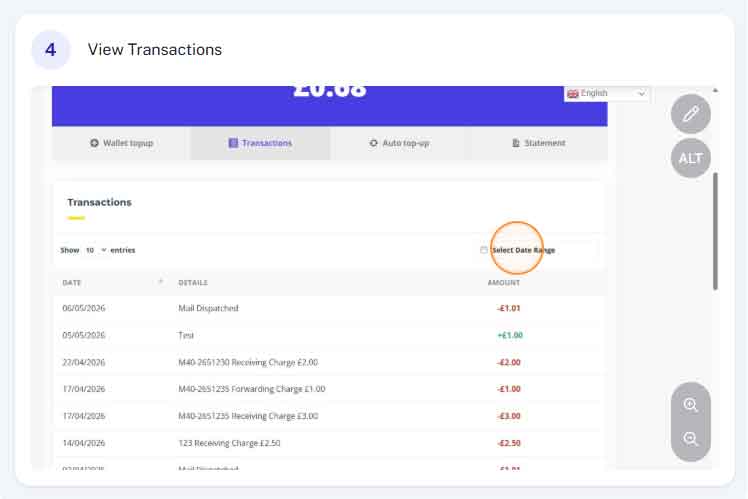Viewport: 748px width, 499px height.
Task: Click the calendar icon beside date range
Action: click(484, 250)
